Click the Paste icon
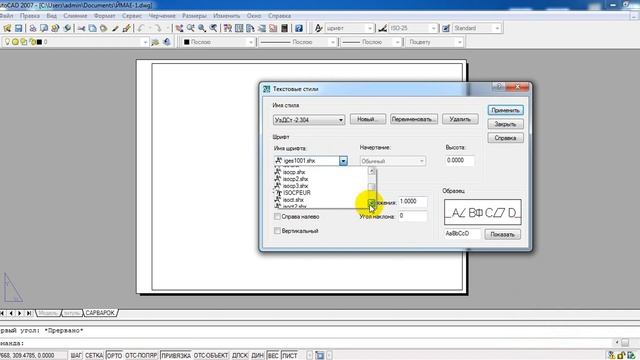This screenshot has width=640, height=360. (104, 28)
